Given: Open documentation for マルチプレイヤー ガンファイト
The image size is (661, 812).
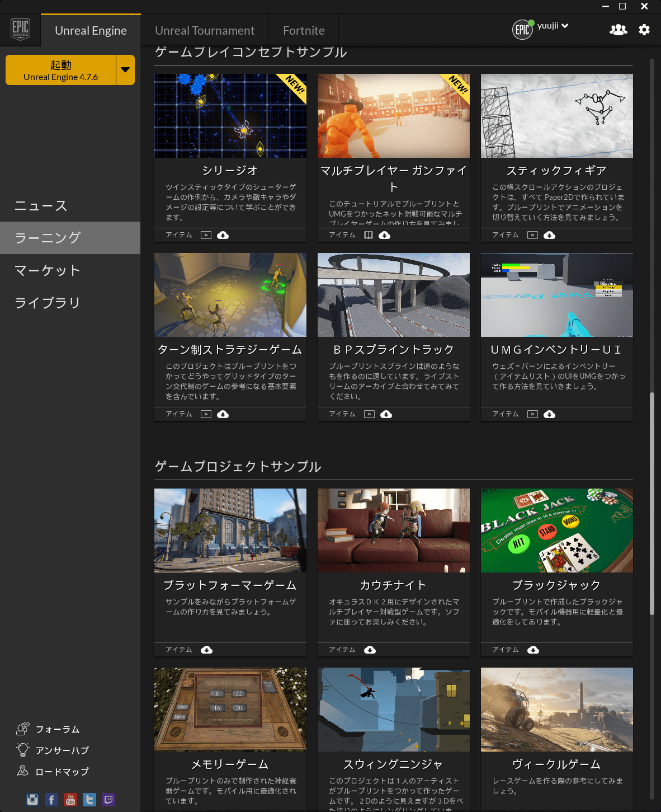Looking at the screenshot, I should [369, 235].
